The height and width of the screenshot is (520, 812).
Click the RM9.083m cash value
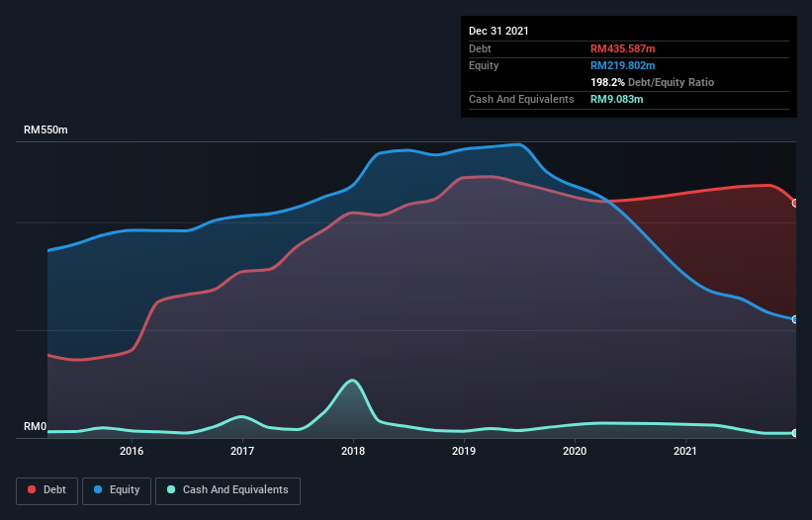pos(617,99)
